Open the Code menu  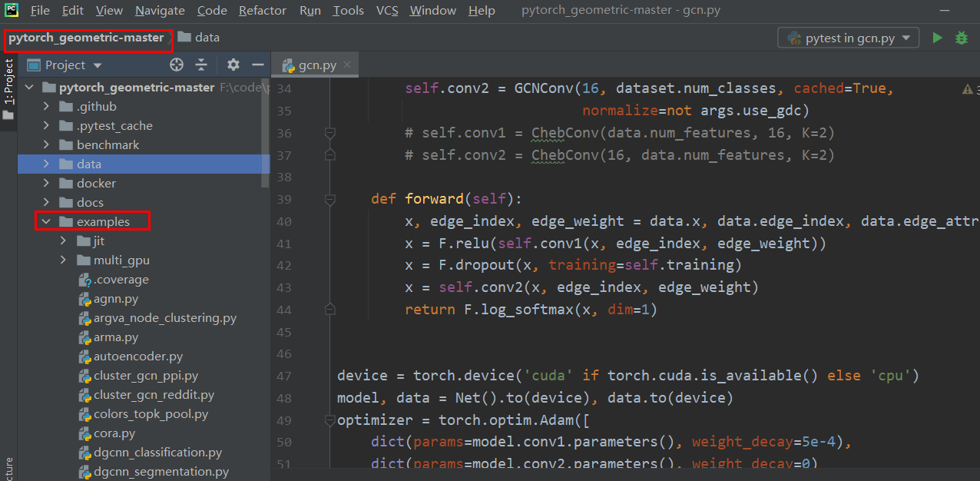click(x=212, y=11)
